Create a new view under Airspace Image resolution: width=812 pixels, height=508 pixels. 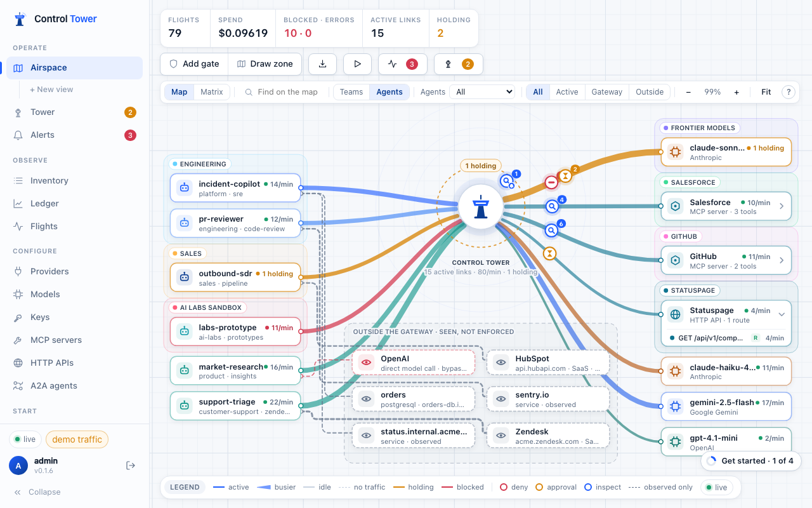point(51,90)
